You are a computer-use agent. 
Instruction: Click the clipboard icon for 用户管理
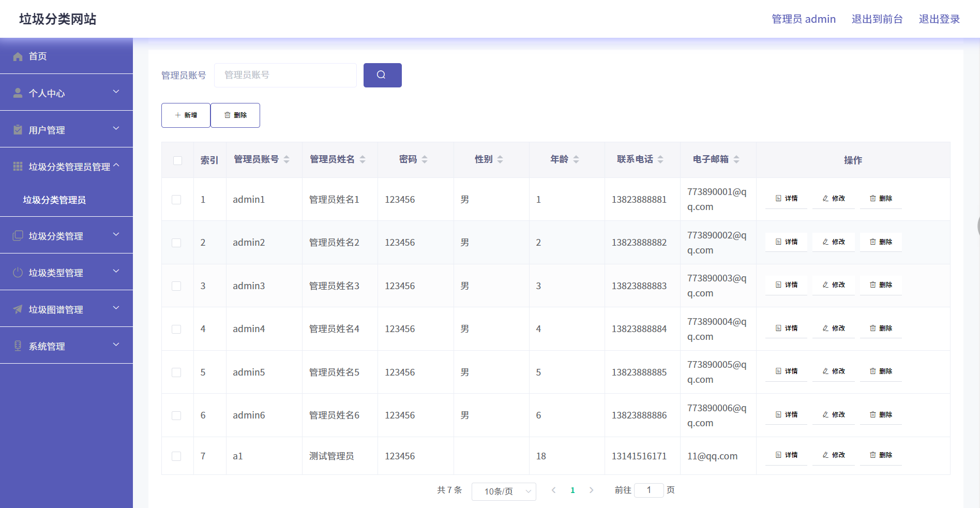pyautogui.click(x=18, y=129)
